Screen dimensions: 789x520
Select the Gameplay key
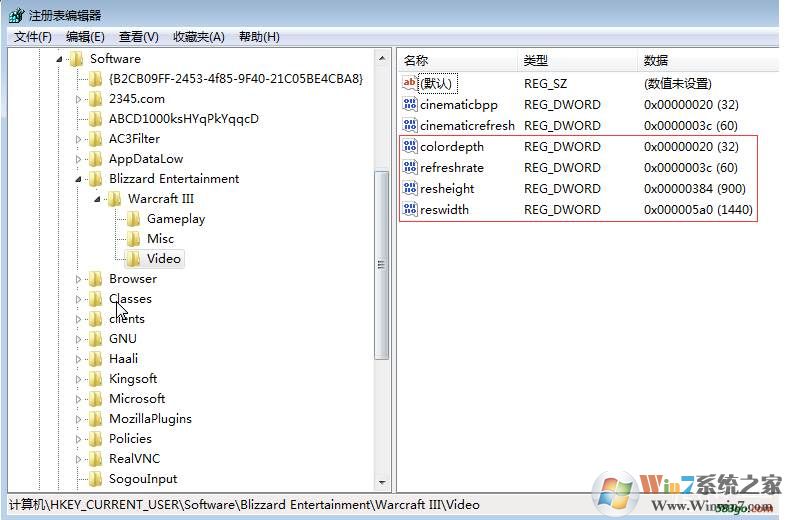click(176, 219)
